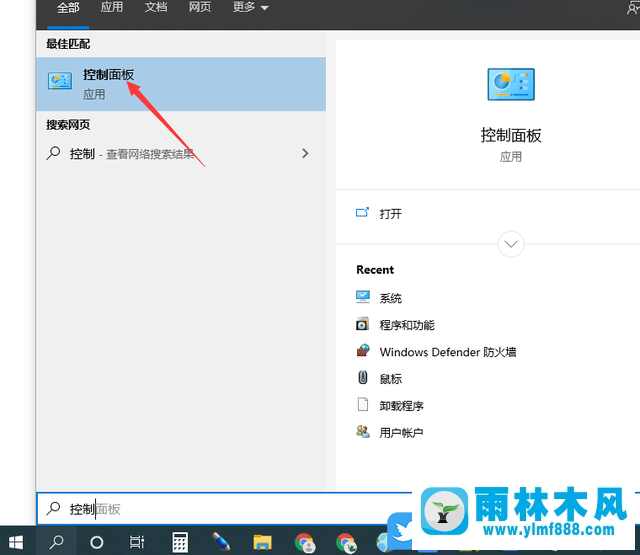Open the pen app icon in taskbar
The height and width of the screenshot is (555, 640).
click(x=221, y=542)
